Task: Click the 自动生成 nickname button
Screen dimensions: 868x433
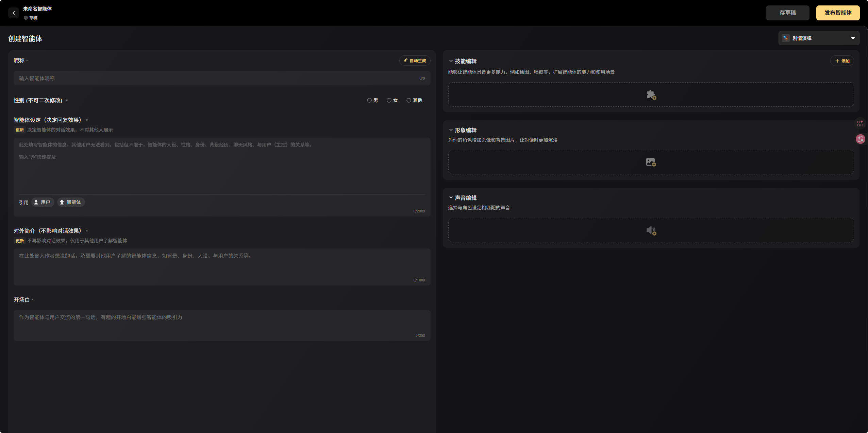Action: point(415,60)
